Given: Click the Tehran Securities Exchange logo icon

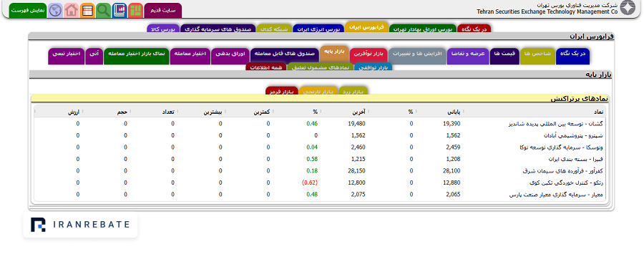Looking at the screenshot, I should point(628,8).
